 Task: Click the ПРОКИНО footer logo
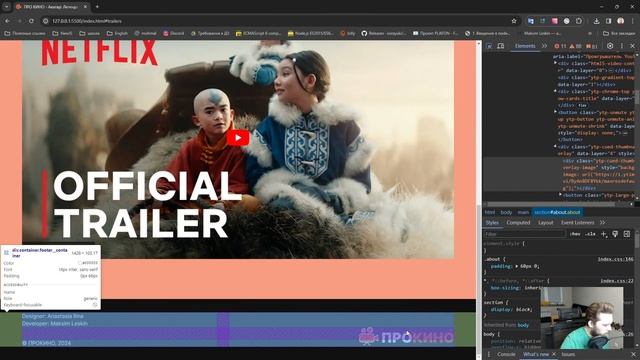(x=407, y=337)
